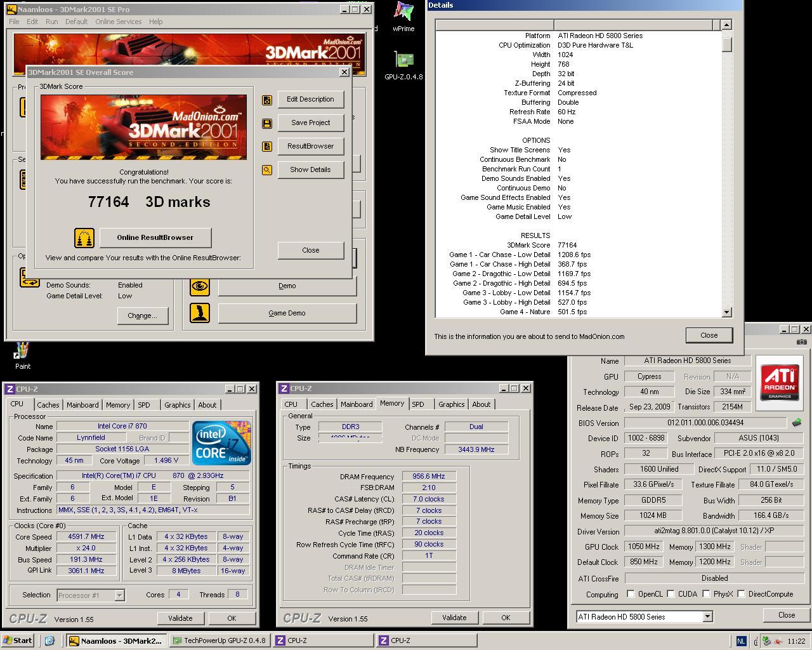Click Close in the Overall Score dialog

[311, 250]
